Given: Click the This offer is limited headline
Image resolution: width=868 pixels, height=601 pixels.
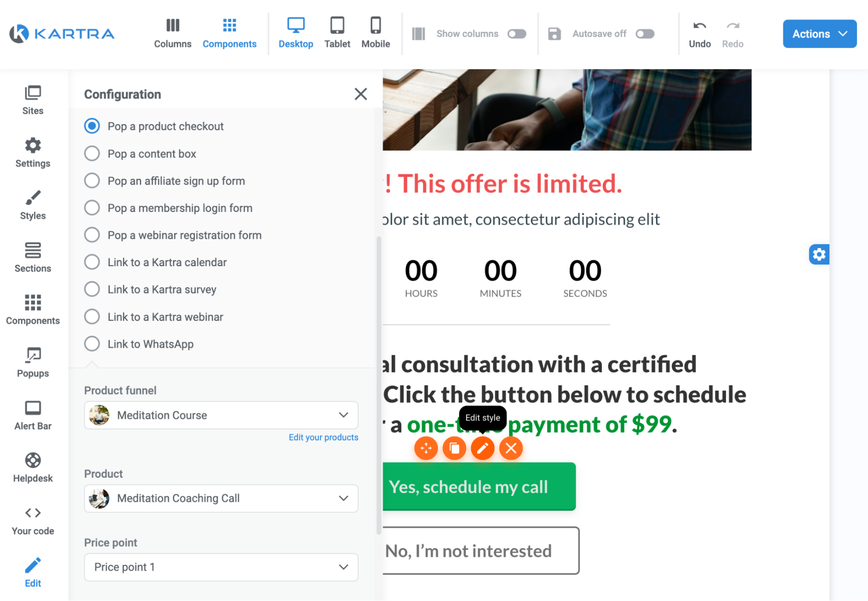Looking at the screenshot, I should [503, 184].
